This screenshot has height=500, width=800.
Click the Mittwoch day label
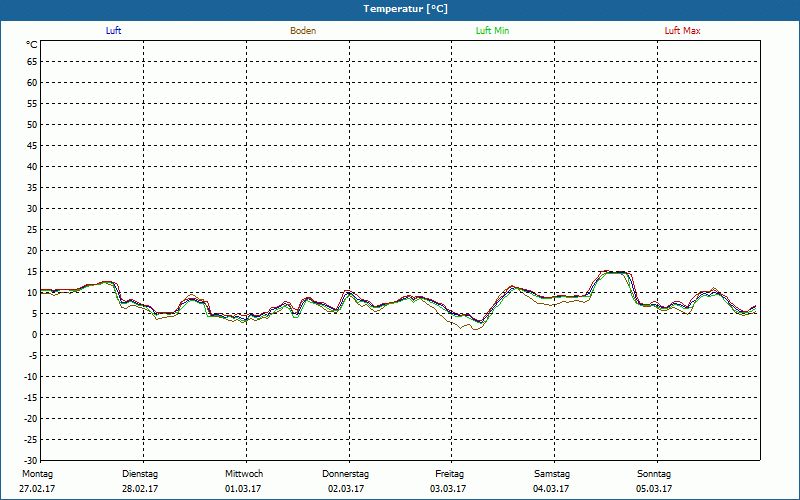click(244, 474)
